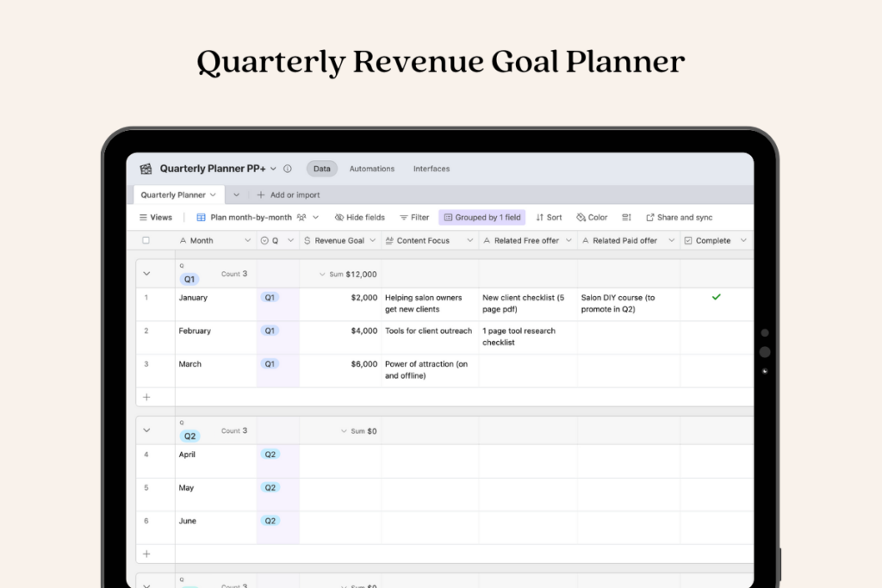This screenshot has width=882, height=588.
Task: Add a new row in Q1 group
Action: click(x=146, y=397)
